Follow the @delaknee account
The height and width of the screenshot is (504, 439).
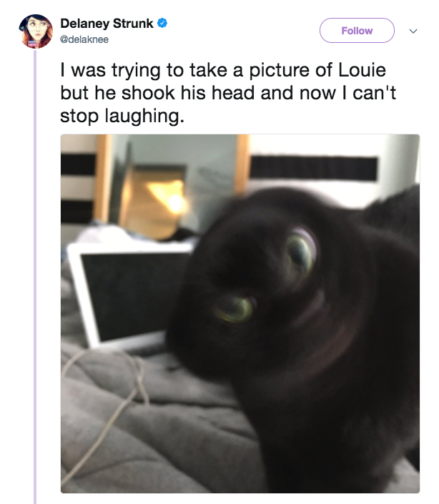click(357, 31)
